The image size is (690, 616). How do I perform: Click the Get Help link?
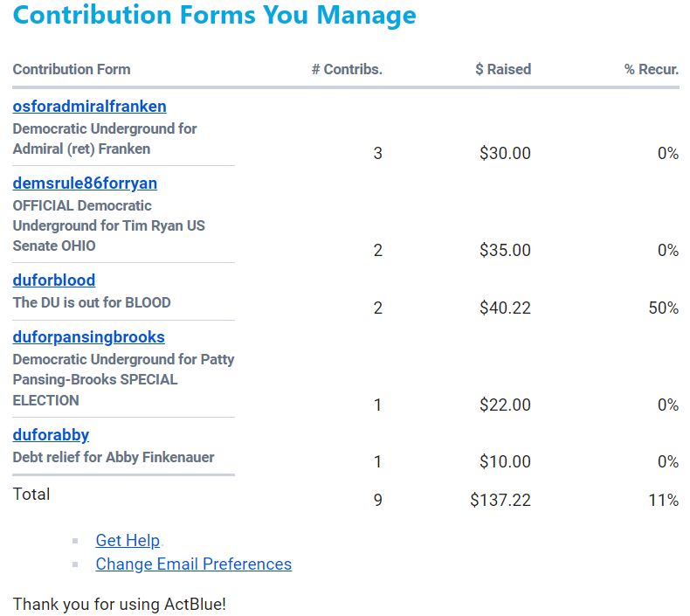pos(128,541)
